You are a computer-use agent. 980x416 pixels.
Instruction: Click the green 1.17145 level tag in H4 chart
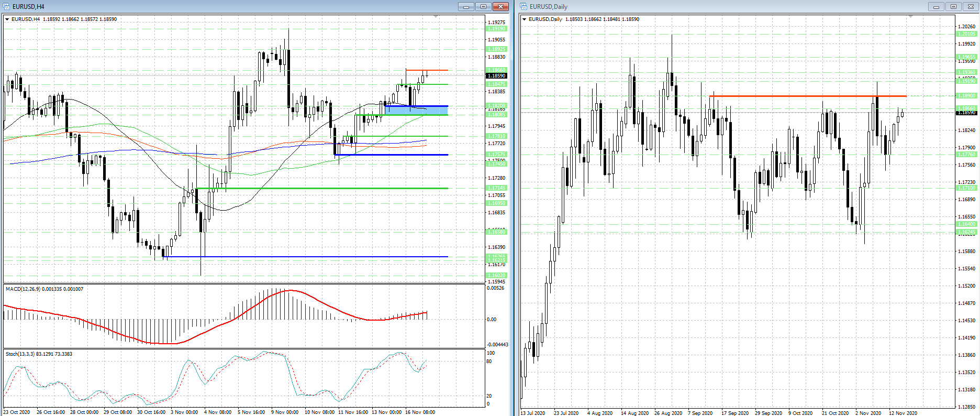(497, 188)
